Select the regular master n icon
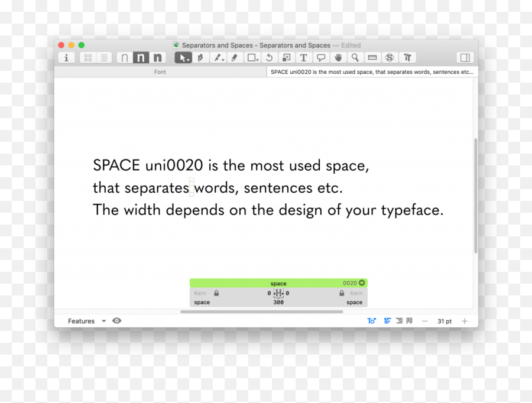 coord(141,58)
